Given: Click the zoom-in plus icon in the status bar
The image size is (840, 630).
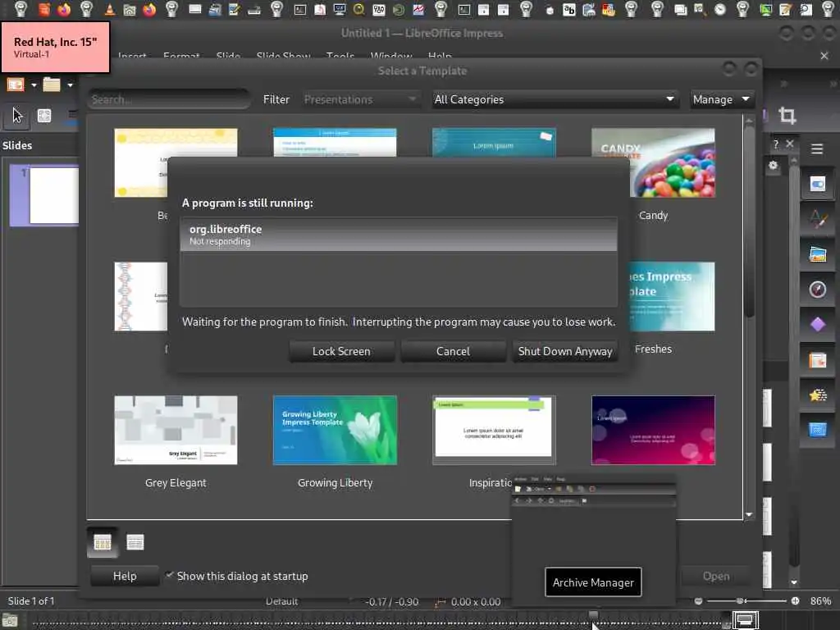Looking at the screenshot, I should click(x=795, y=601).
